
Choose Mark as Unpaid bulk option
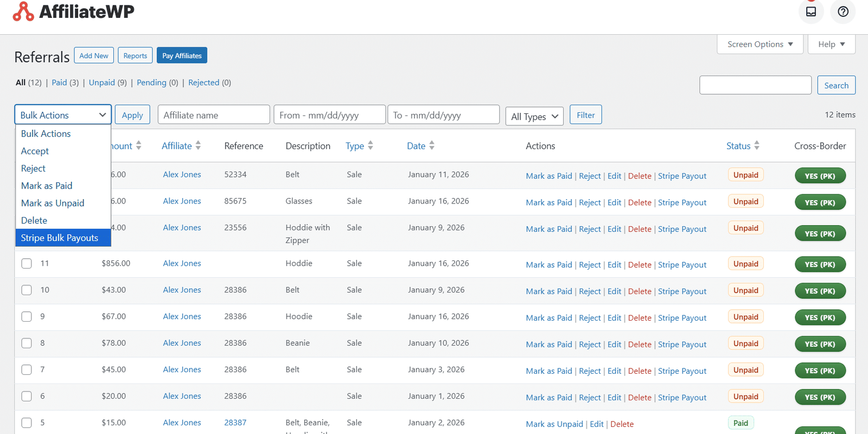click(63, 203)
